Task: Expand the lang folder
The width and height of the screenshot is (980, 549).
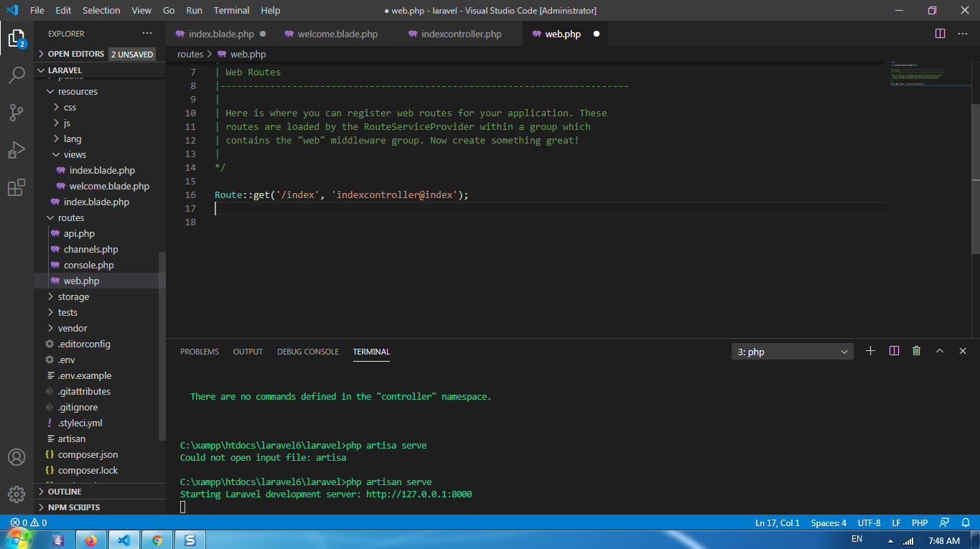Action: (100, 139)
